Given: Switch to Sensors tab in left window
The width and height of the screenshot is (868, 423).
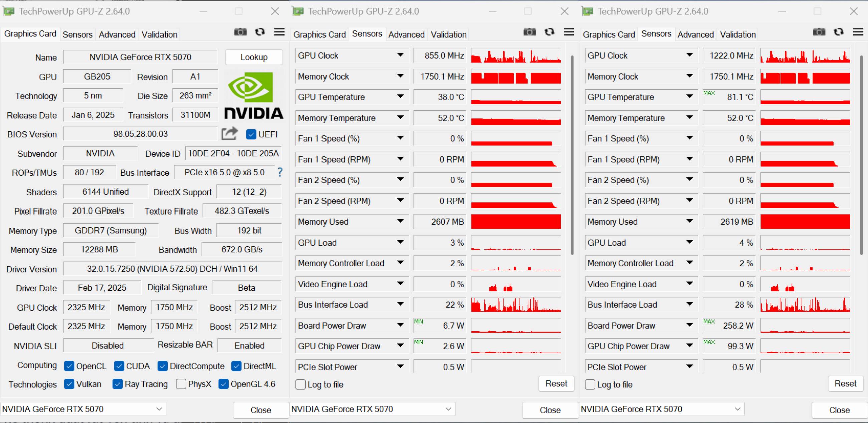Looking at the screenshot, I should 77,34.
